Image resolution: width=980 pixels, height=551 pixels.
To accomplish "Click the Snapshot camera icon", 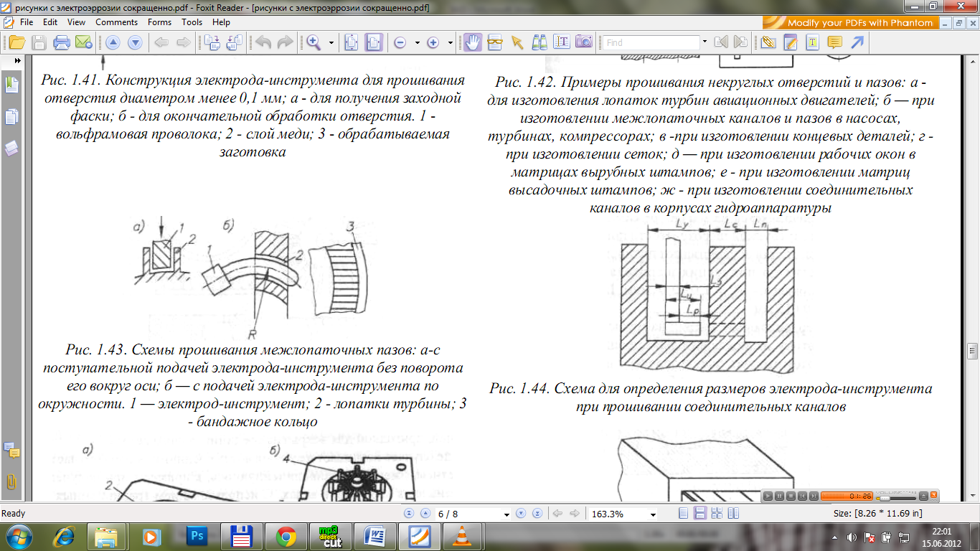I will 584,42.
